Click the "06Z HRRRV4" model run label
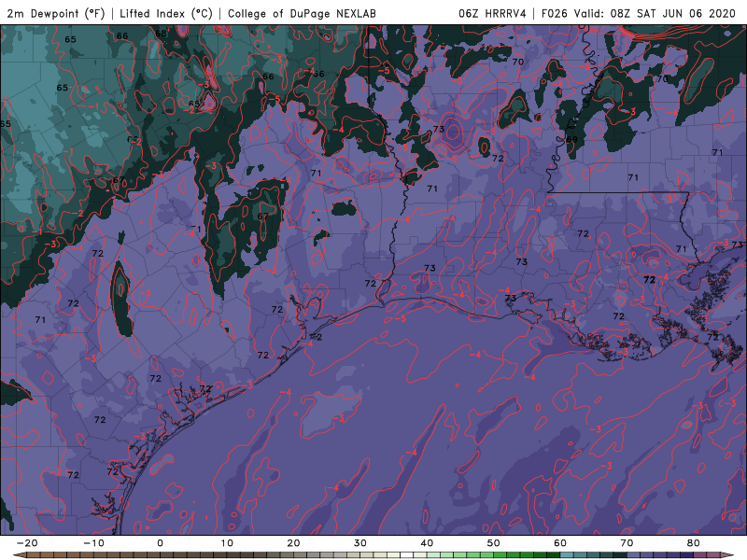 click(493, 13)
